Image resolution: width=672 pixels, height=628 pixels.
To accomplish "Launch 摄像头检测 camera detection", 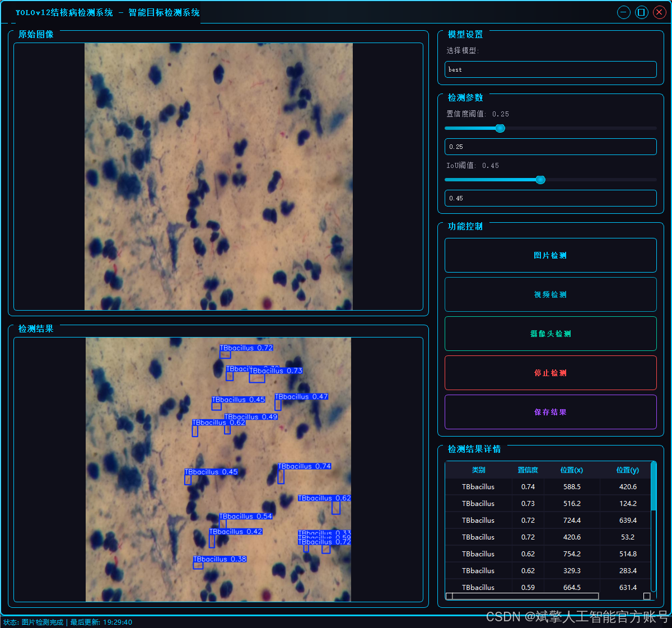I will pyautogui.click(x=550, y=334).
